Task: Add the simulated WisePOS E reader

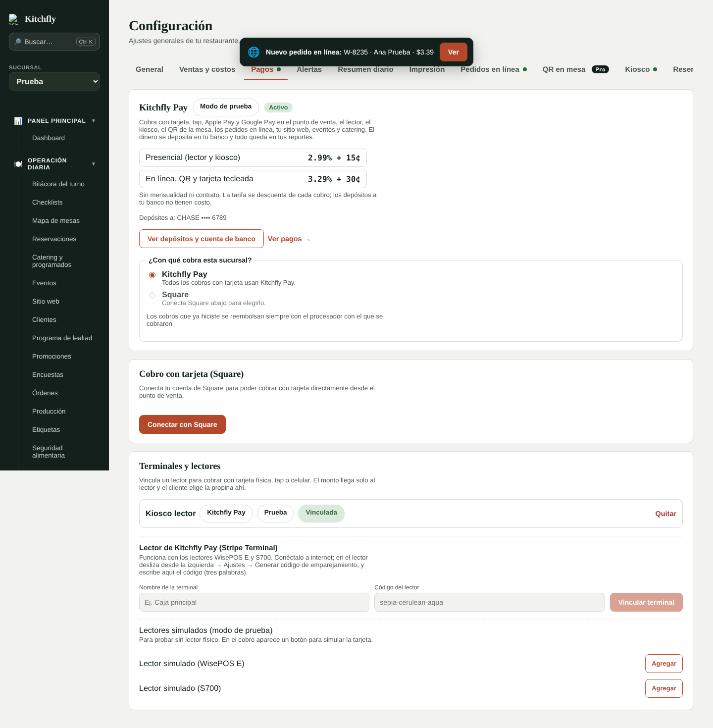Action: (663, 664)
